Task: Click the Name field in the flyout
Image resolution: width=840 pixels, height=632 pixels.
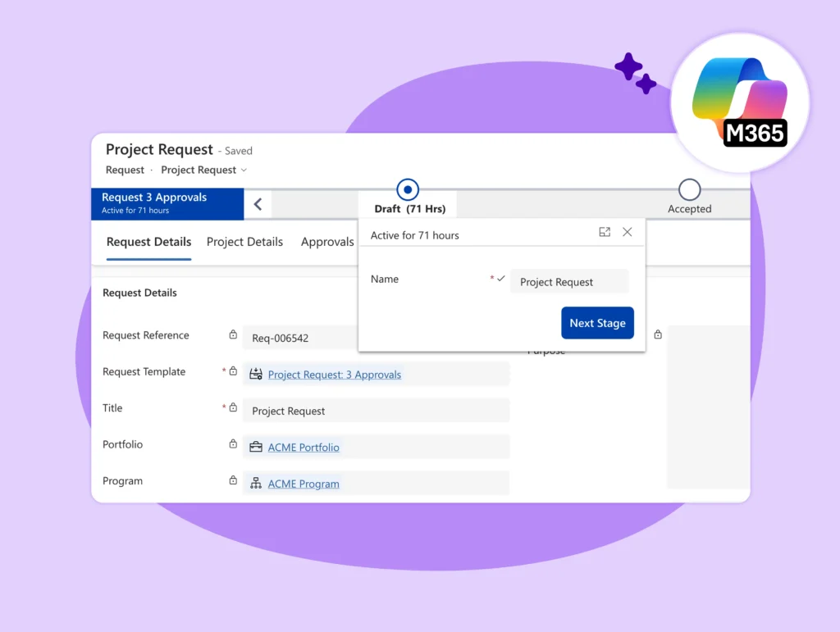Action: 569,281
